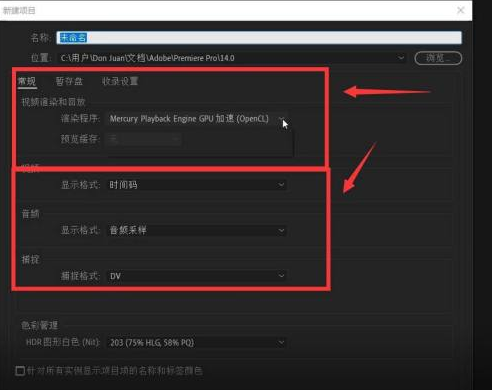Open the audio 显示格式 音频采样 dropdown
This screenshot has width=492, height=390.
(197, 230)
